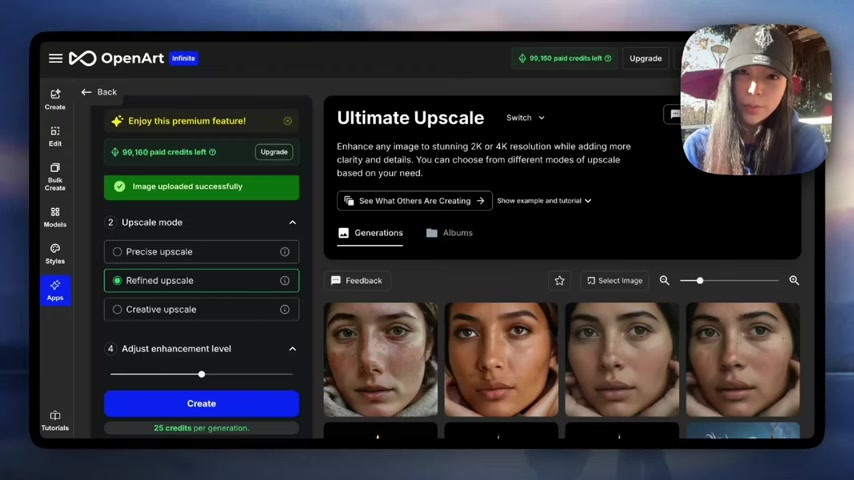This screenshot has width=854, height=480.
Task: Switch to the Albums tab
Action: (449, 233)
